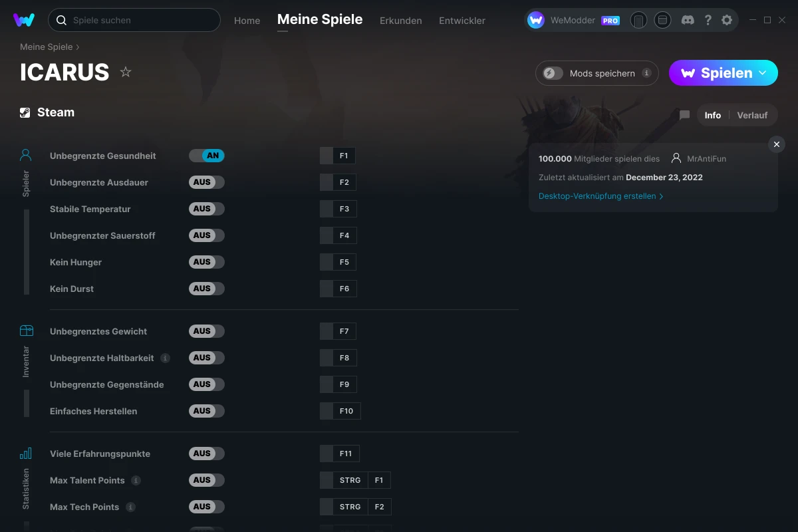Open the help question mark icon
The width and height of the screenshot is (798, 532).
[x=708, y=20]
